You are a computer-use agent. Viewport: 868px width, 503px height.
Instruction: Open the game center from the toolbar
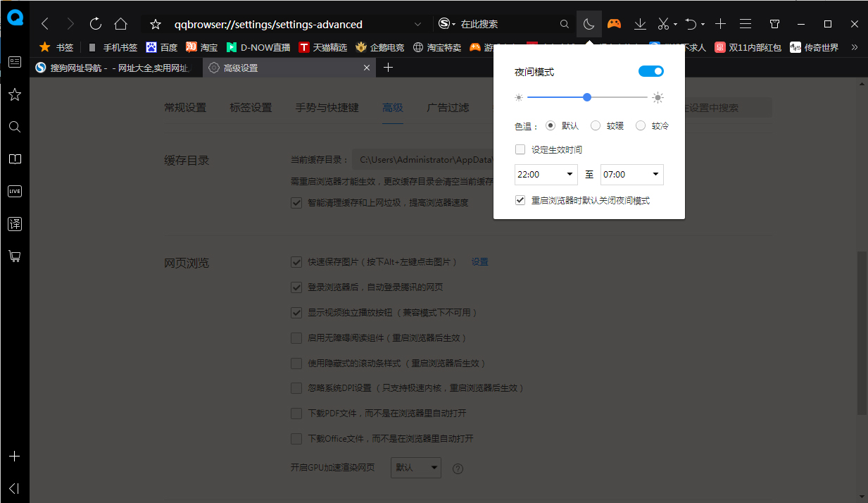pos(614,23)
